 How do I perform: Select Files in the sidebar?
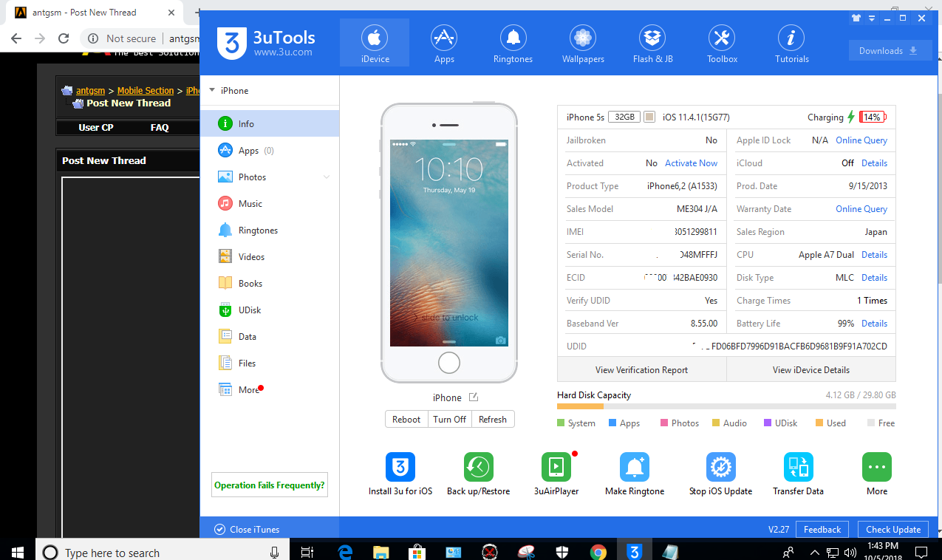click(270, 363)
